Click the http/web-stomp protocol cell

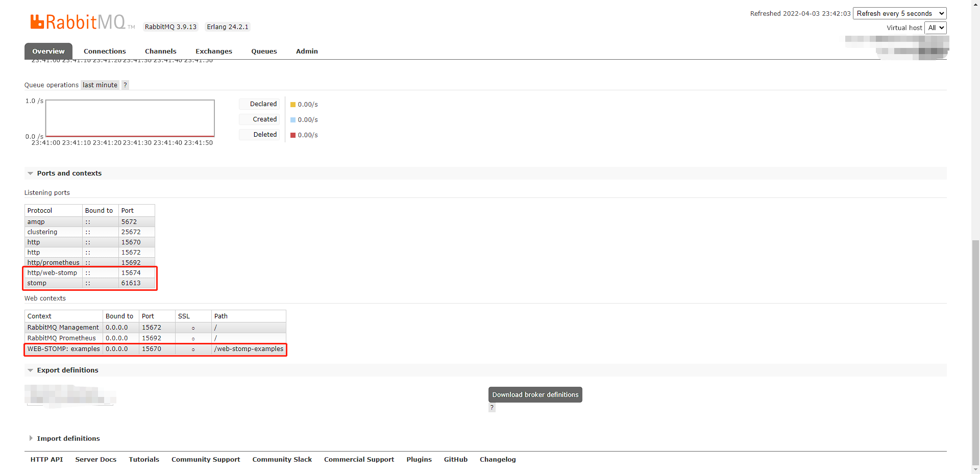(54, 273)
